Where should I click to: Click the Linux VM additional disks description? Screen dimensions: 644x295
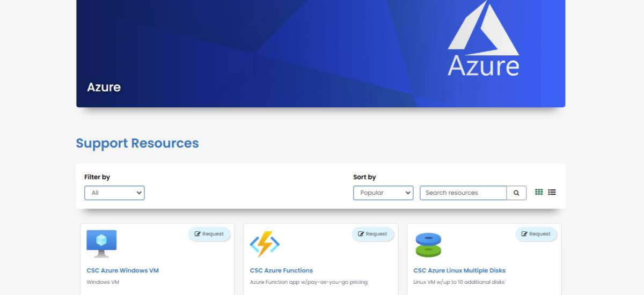pyautogui.click(x=459, y=282)
